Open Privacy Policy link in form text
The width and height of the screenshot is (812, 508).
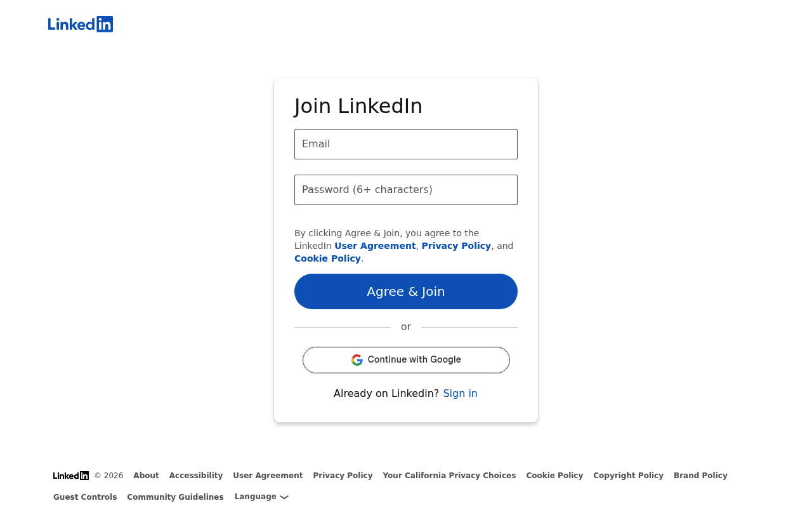point(456,246)
